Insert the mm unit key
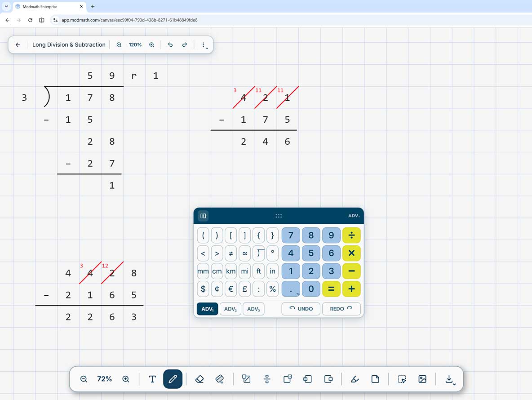532x400 pixels. [x=203, y=271]
